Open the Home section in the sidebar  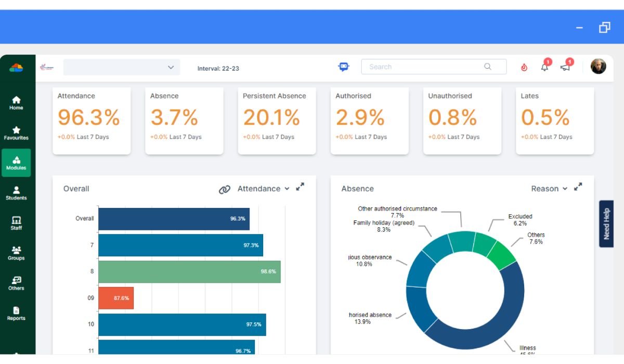click(16, 103)
